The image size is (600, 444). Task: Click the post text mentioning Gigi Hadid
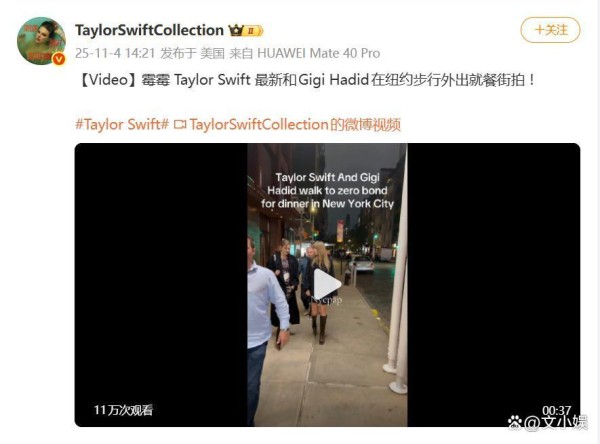(307, 80)
